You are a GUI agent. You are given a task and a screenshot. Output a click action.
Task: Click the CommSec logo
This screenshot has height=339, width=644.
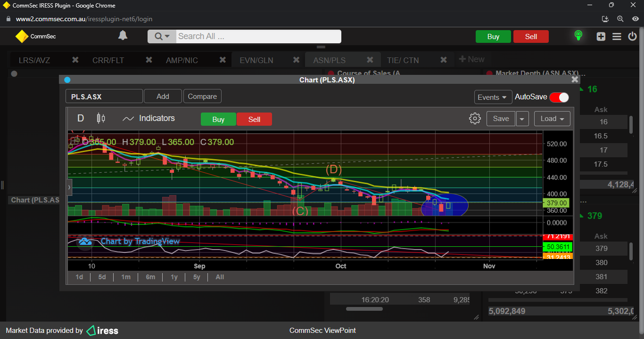[x=35, y=36]
